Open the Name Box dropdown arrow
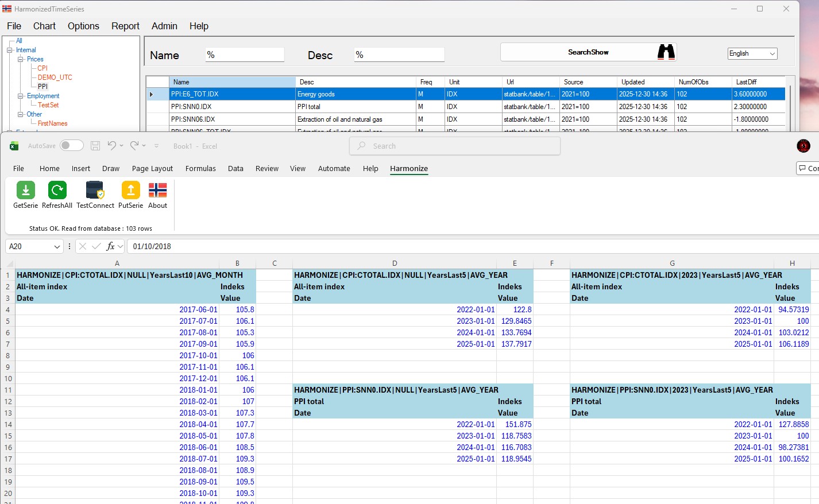The width and height of the screenshot is (819, 504). pos(57,246)
